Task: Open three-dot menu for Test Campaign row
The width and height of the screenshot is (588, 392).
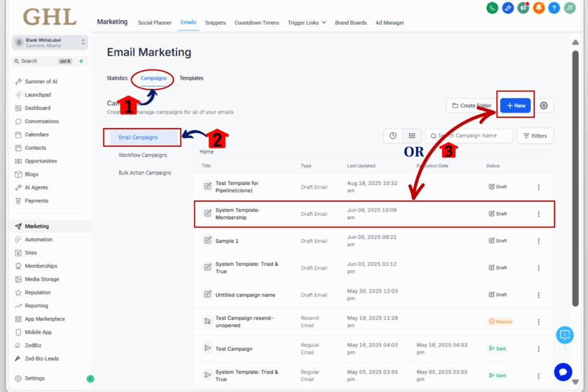Action: tap(539, 349)
